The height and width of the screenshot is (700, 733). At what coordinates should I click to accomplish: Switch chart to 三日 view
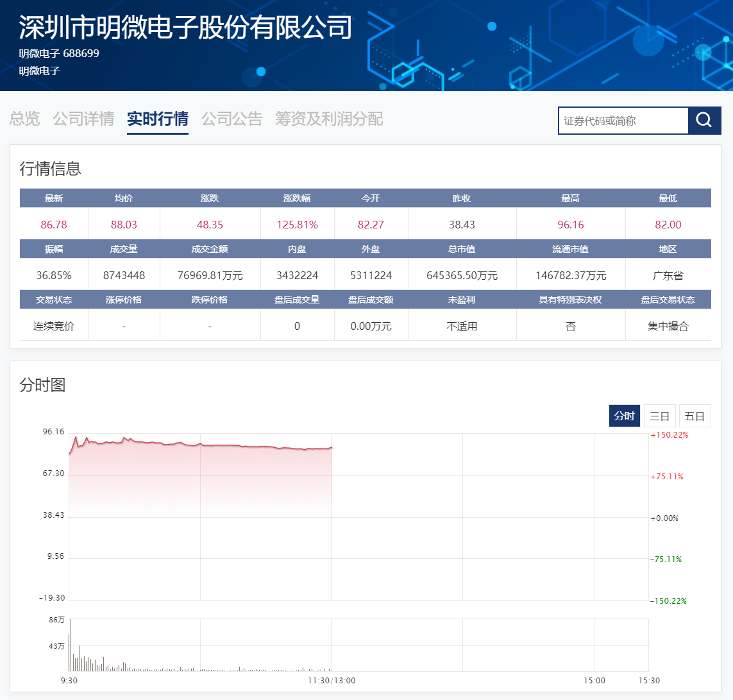click(x=660, y=416)
